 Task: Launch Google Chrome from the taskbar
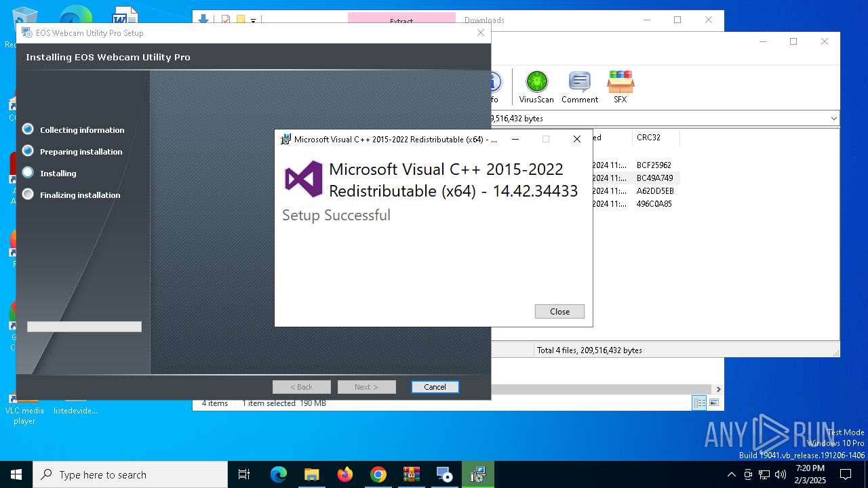pyautogui.click(x=378, y=474)
